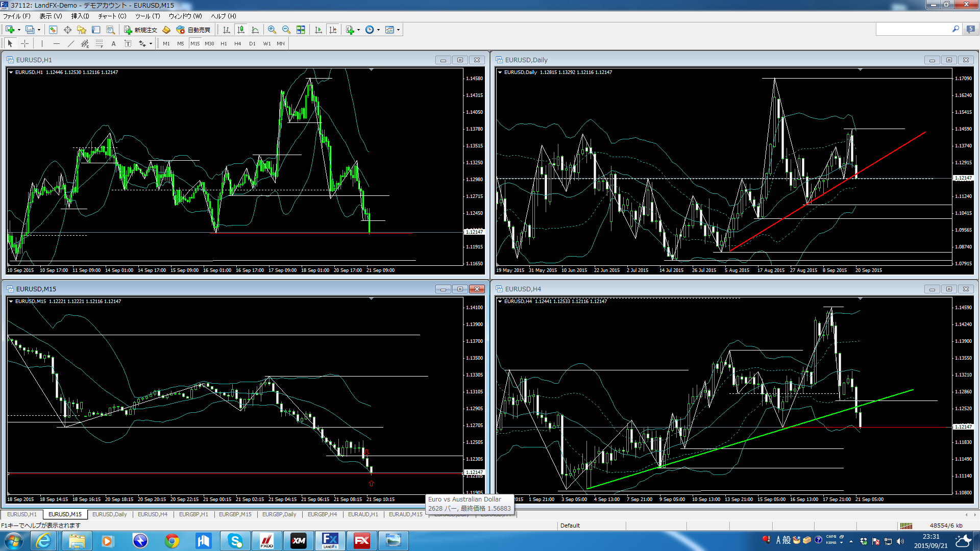The height and width of the screenshot is (551, 980).
Task: Select the crosshair cursor tool
Action: (24, 44)
